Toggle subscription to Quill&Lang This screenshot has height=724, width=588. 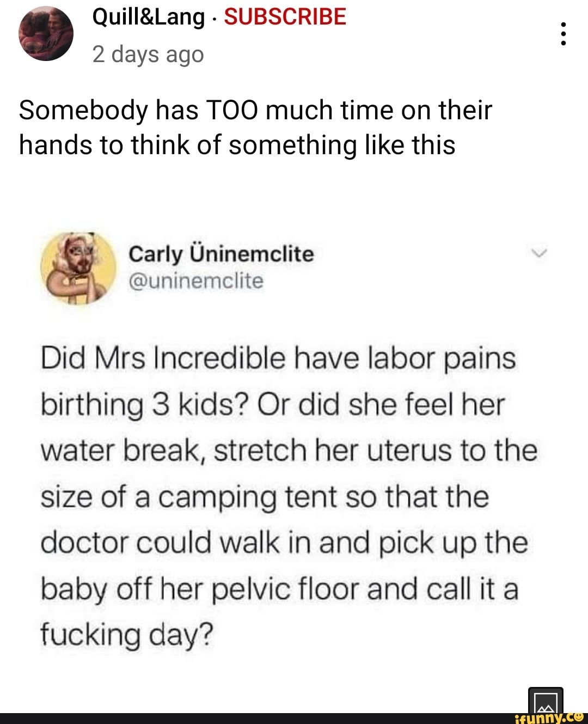point(285,16)
